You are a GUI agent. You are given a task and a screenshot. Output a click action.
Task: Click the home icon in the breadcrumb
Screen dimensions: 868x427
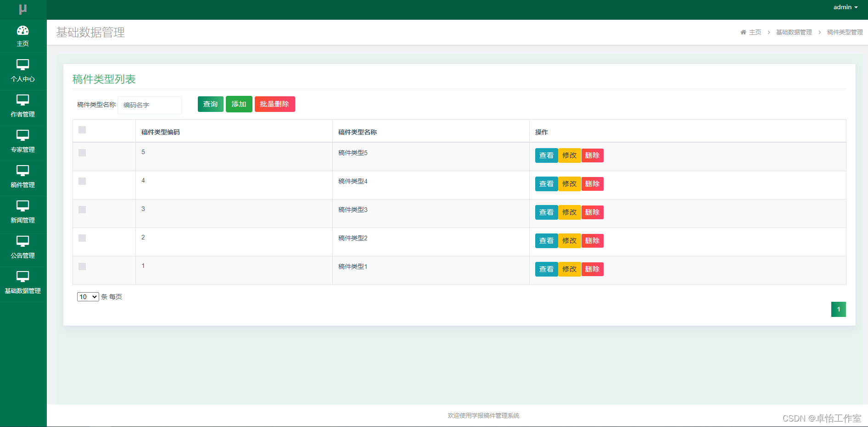743,32
